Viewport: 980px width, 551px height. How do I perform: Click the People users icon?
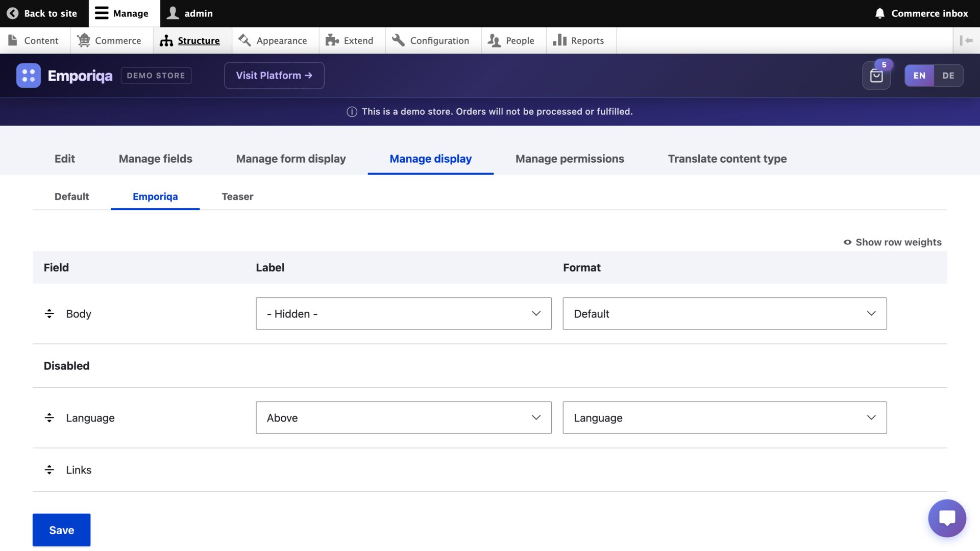(493, 40)
